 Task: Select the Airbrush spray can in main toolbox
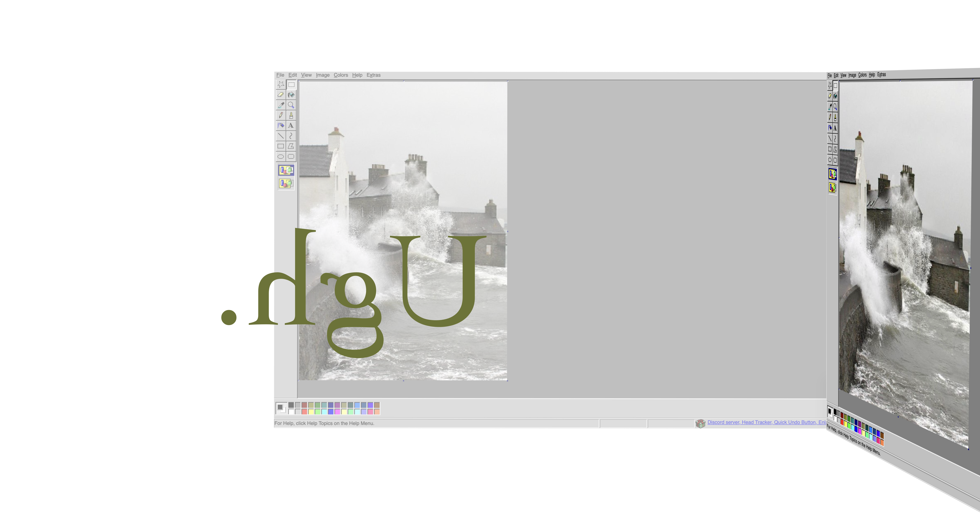click(x=281, y=126)
